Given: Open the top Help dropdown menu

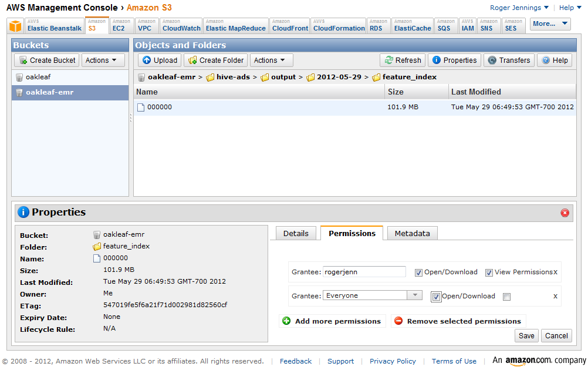Looking at the screenshot, I should click(x=570, y=8).
